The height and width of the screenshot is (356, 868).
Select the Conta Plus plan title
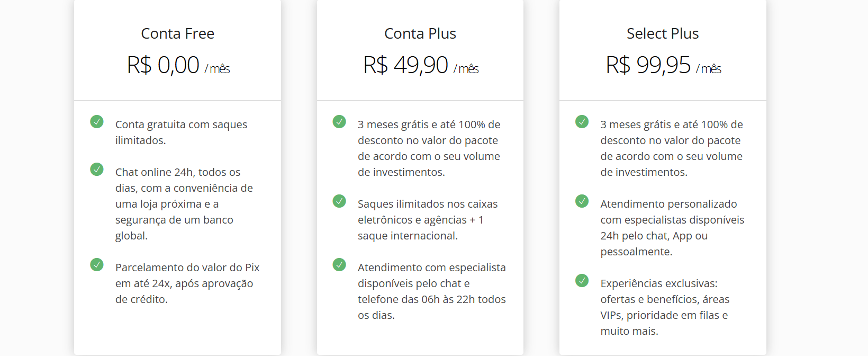(x=420, y=33)
